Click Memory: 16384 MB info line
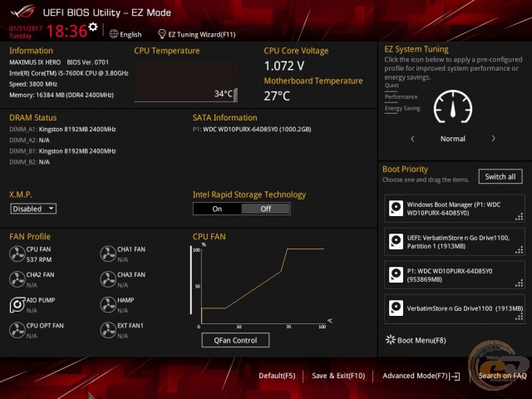Image resolution: width=532 pixels, height=399 pixels. pos(62,95)
